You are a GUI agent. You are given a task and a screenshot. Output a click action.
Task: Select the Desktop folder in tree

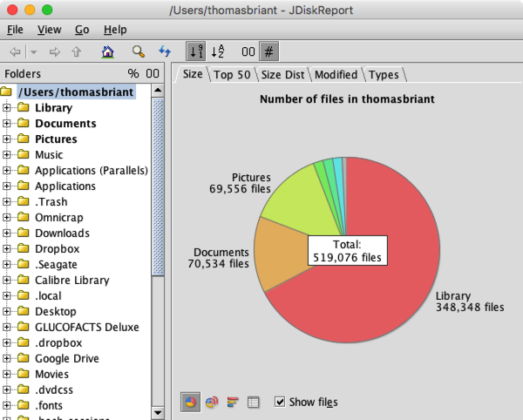click(56, 311)
